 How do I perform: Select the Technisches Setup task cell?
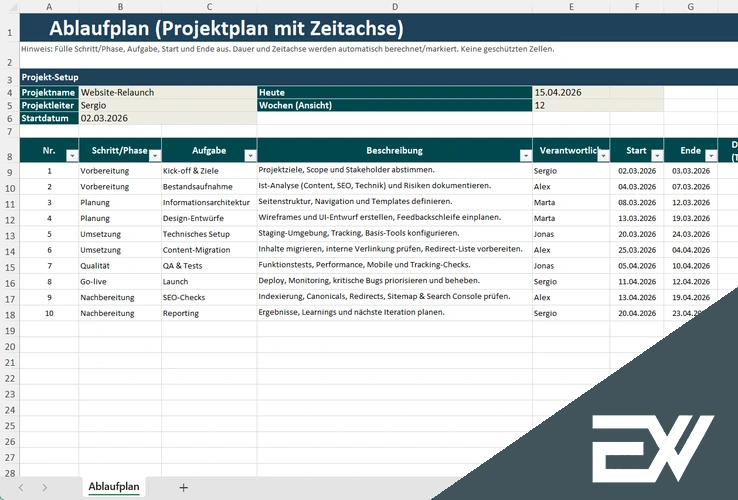tap(209, 234)
